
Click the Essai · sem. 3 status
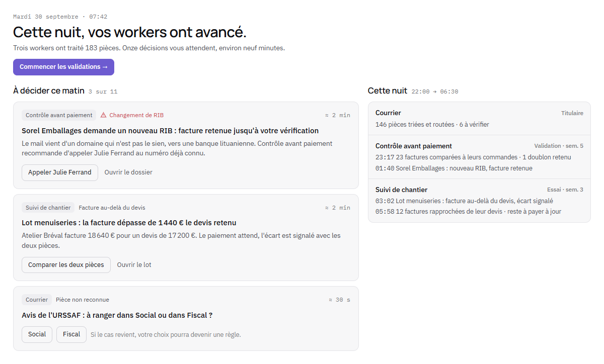point(565,190)
